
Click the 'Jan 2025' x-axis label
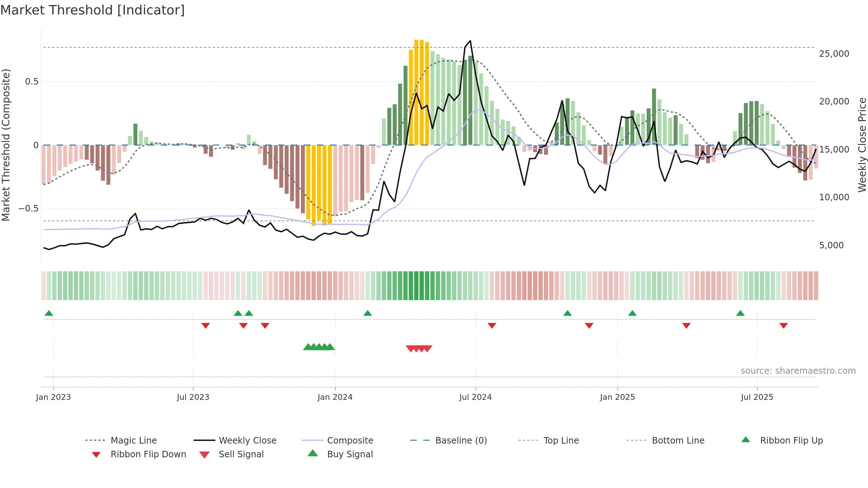(x=618, y=397)
